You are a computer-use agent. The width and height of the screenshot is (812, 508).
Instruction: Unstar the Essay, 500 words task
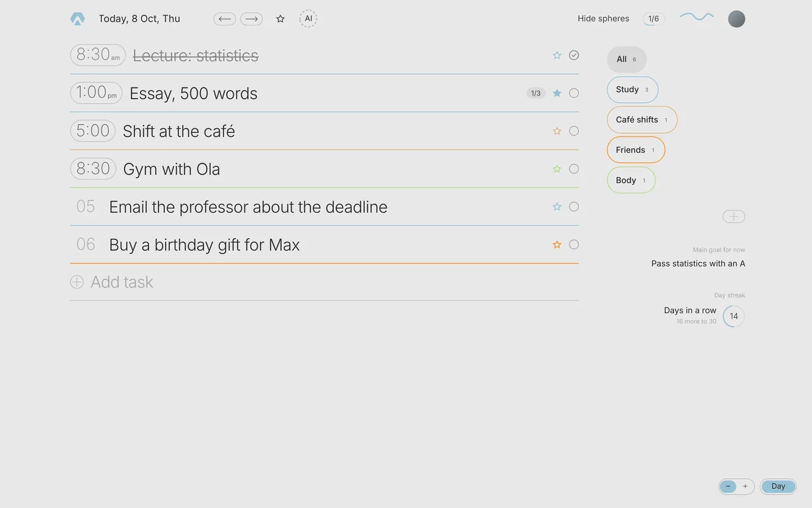coord(557,93)
